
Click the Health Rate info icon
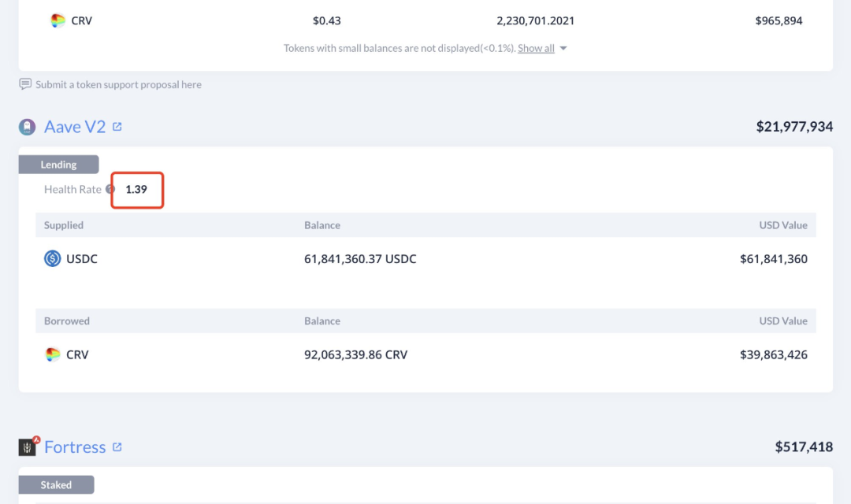click(110, 189)
